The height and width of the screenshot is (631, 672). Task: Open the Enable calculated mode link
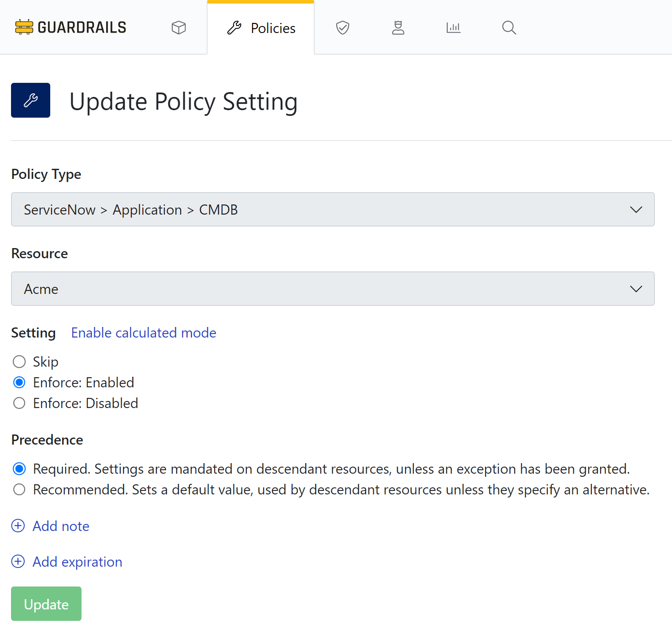coord(143,333)
